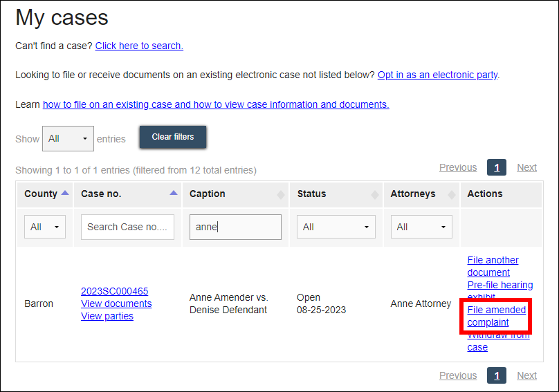Viewport: 559px width, 392px height.
Task: Expand the County filter dropdown
Action: [x=45, y=227]
